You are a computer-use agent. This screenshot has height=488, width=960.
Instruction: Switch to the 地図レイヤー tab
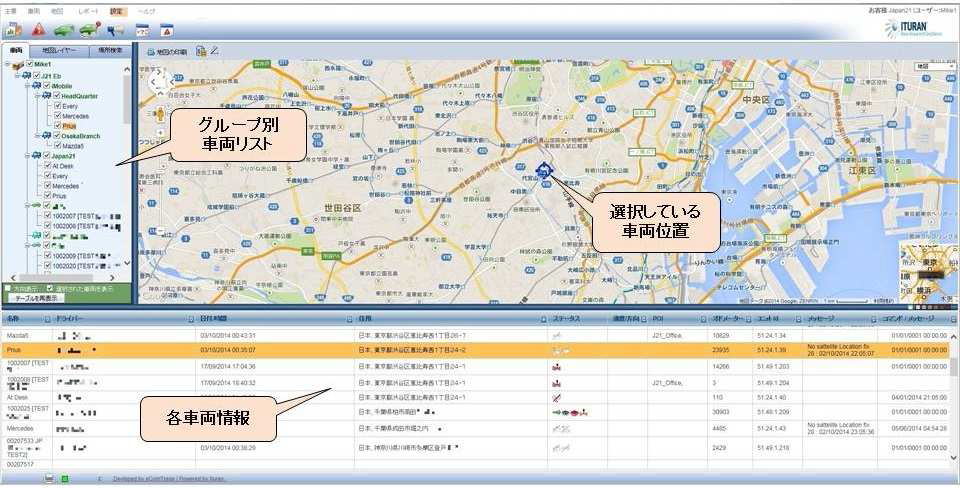pyautogui.click(x=58, y=51)
